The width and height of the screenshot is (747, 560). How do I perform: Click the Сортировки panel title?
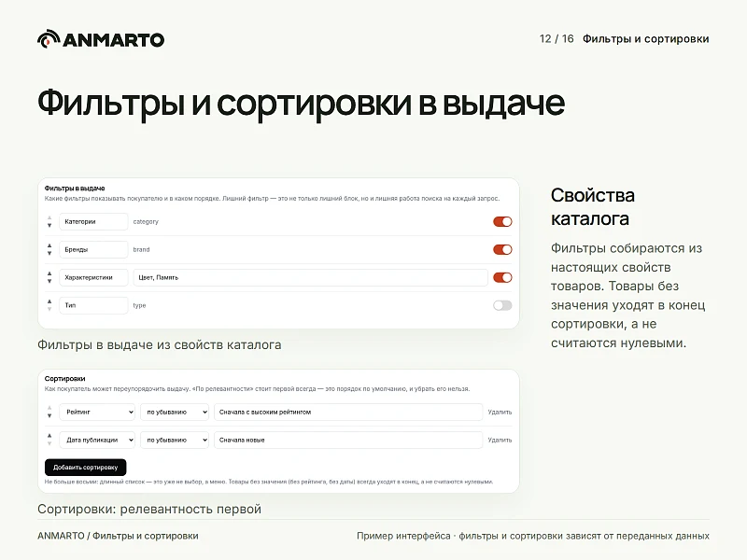point(64,379)
